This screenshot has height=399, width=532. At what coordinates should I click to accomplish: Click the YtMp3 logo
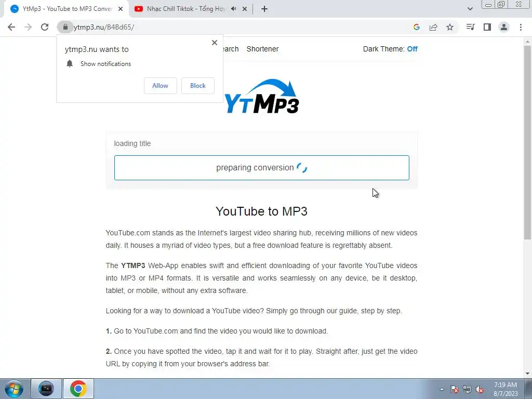(x=262, y=96)
